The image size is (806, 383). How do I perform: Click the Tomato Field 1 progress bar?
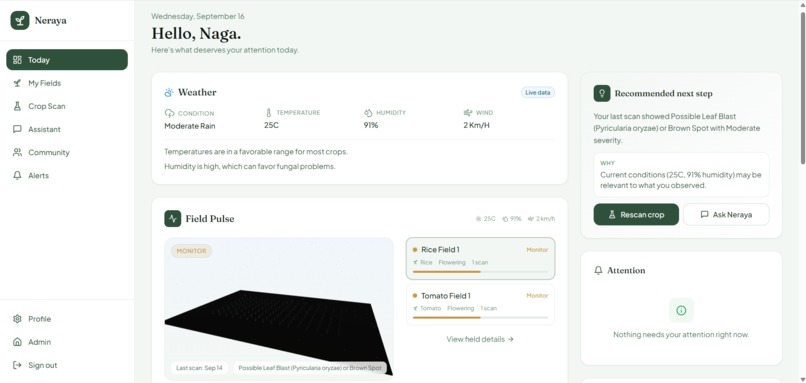pyautogui.click(x=480, y=318)
